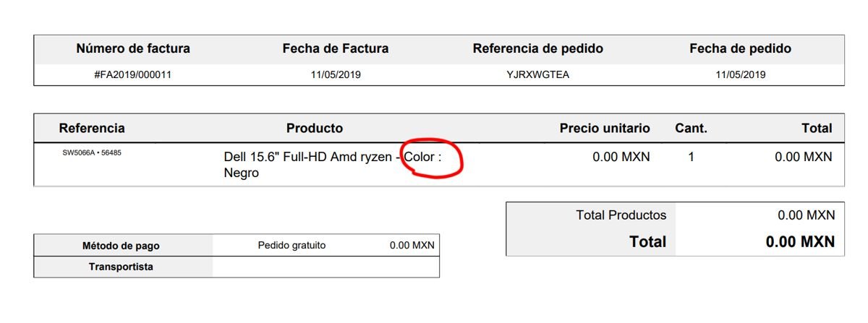Select the Número de factura header
This screenshot has width=868, height=323.
pos(133,49)
